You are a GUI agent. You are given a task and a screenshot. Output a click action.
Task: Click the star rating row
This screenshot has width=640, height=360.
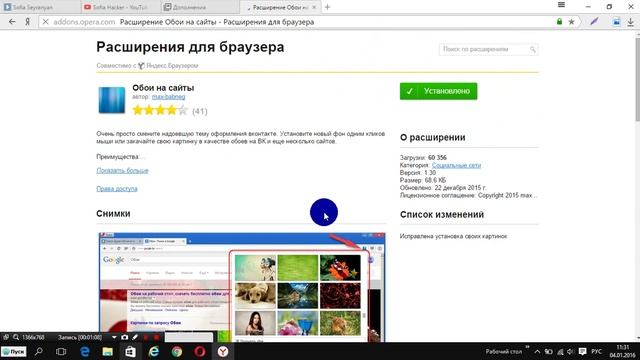[x=160, y=110]
